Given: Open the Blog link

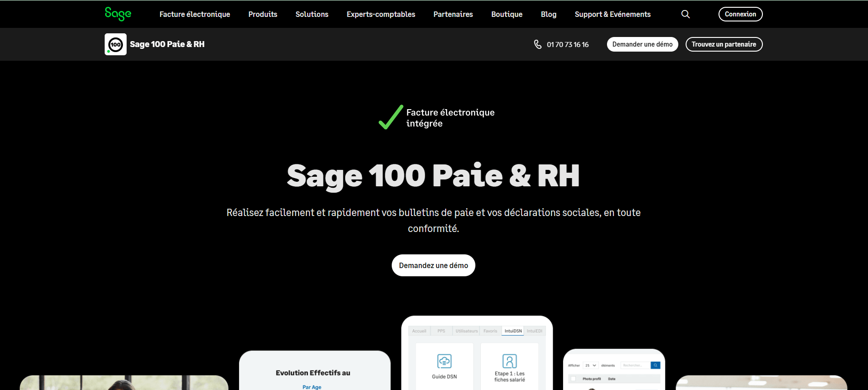Looking at the screenshot, I should tap(548, 14).
